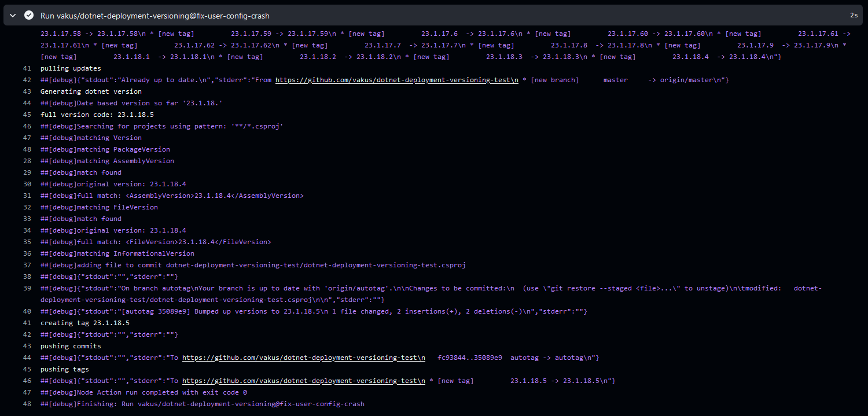This screenshot has width=868, height=416.
Task: Click the green success checkmark icon
Action: tap(28, 15)
